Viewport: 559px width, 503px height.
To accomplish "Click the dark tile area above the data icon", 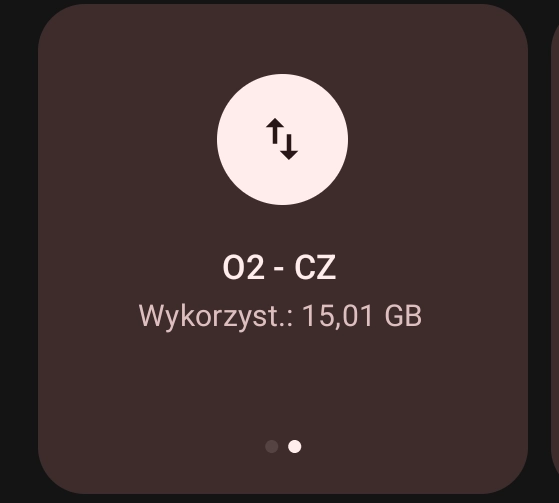I will point(282,39).
